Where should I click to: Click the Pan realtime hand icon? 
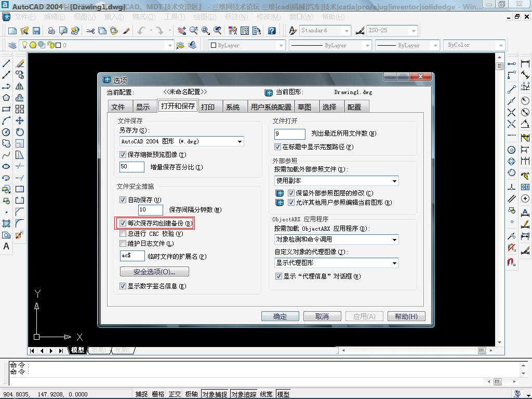tap(182, 31)
